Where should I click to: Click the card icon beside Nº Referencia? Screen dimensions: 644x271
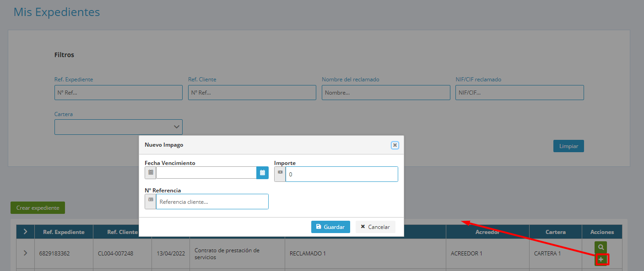point(151,202)
